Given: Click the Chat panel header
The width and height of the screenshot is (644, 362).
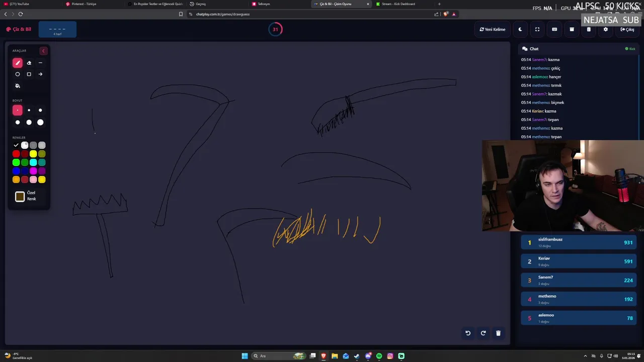Looking at the screenshot, I should (579, 49).
